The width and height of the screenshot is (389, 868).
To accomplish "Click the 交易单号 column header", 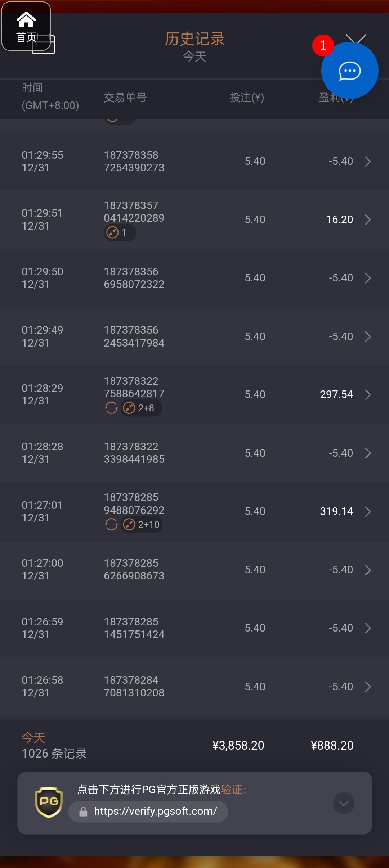I will 125,98.
